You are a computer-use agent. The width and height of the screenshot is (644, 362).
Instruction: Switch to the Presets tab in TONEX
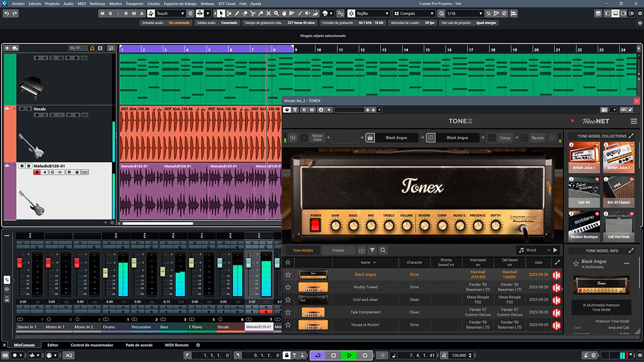point(339,250)
